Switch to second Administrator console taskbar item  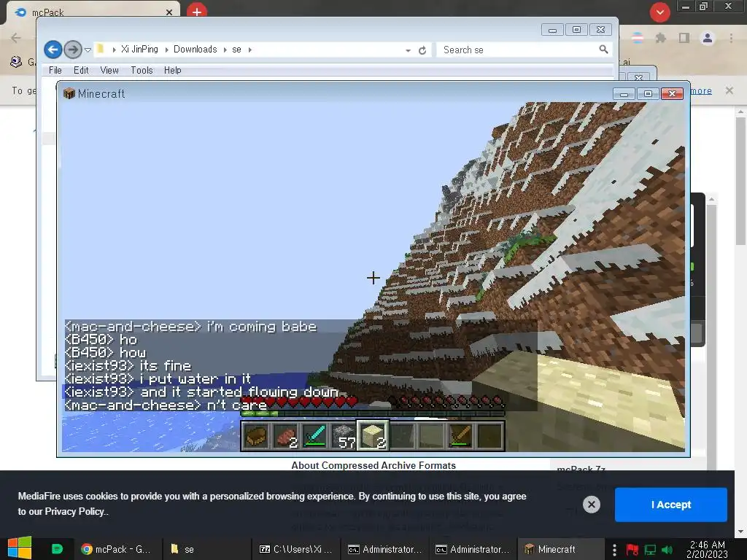pyautogui.click(x=473, y=549)
